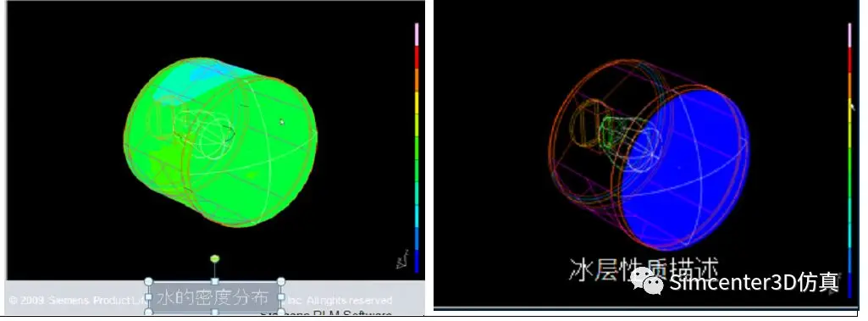The width and height of the screenshot is (868, 321).
Task: Click the 冰层性质描述 caption text
Action: [644, 269]
